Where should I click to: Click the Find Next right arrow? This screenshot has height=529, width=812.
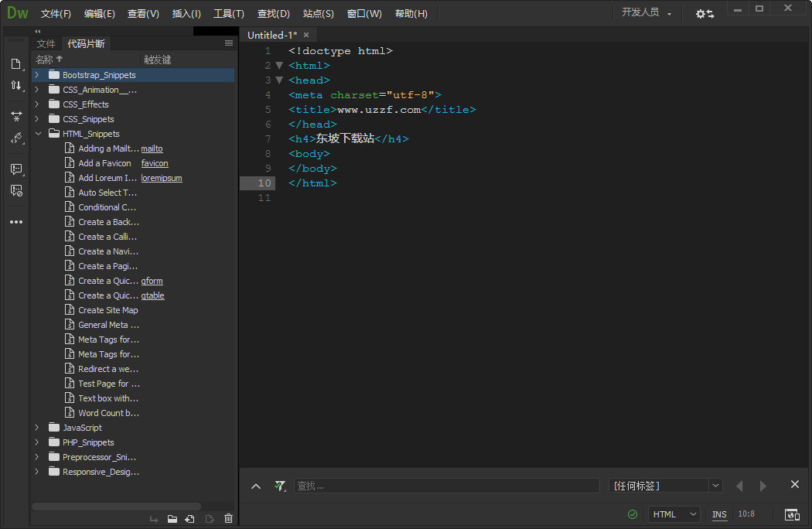point(763,486)
